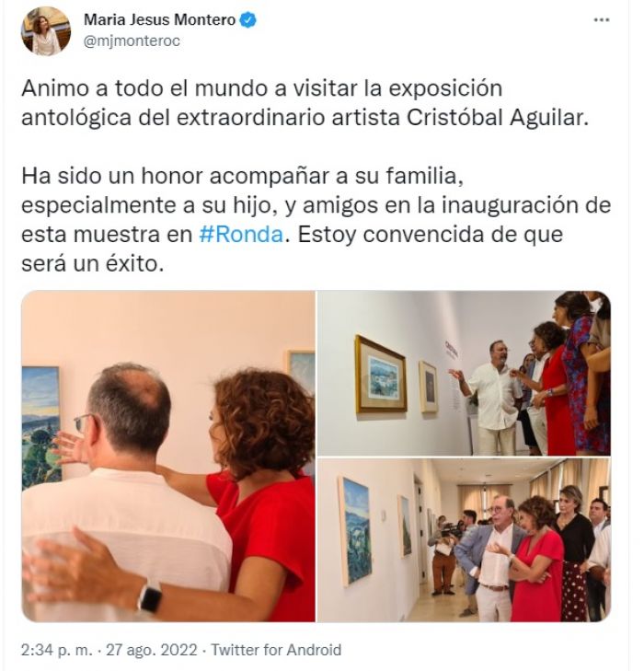
Task: Click the landscape painting in left photo
Action: (x=41, y=427)
